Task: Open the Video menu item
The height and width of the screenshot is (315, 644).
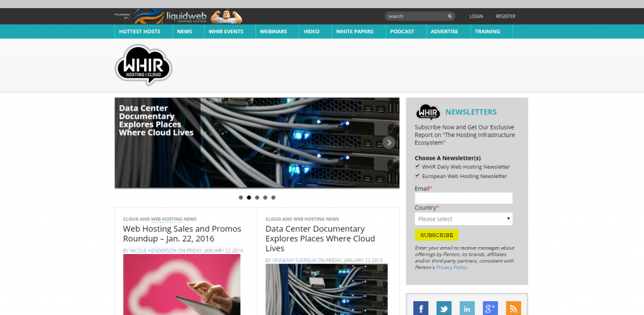Action: pos(311,31)
